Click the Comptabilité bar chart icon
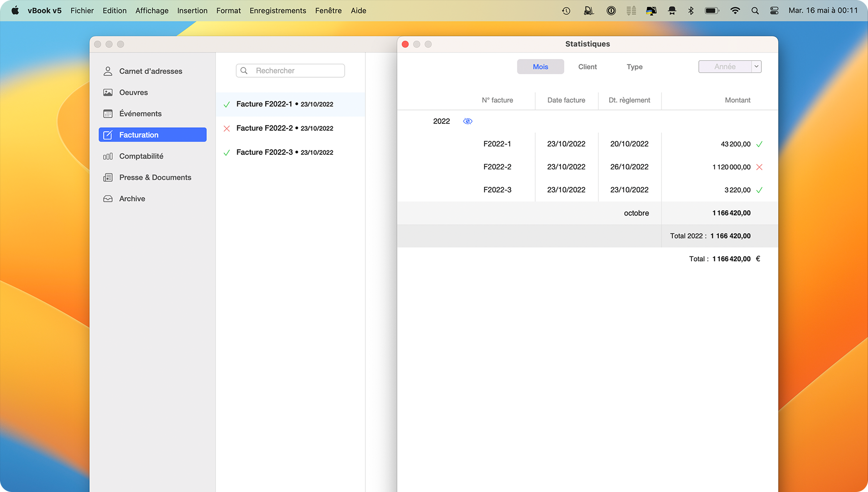This screenshot has width=868, height=492. pos(108,156)
